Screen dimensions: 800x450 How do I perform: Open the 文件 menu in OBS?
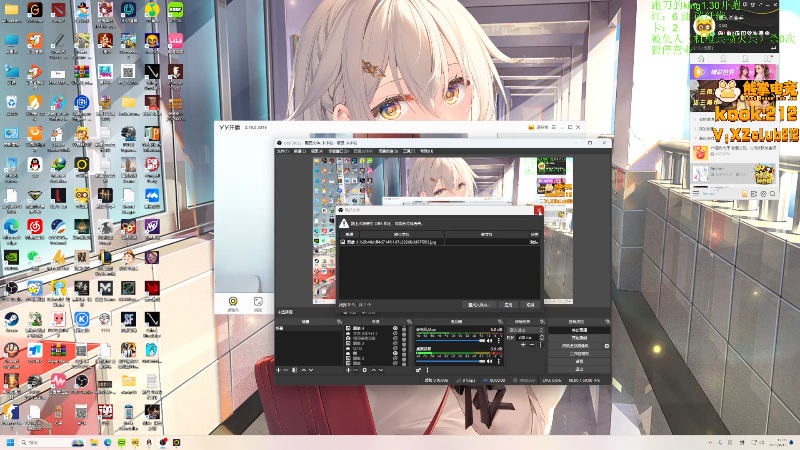point(283,151)
